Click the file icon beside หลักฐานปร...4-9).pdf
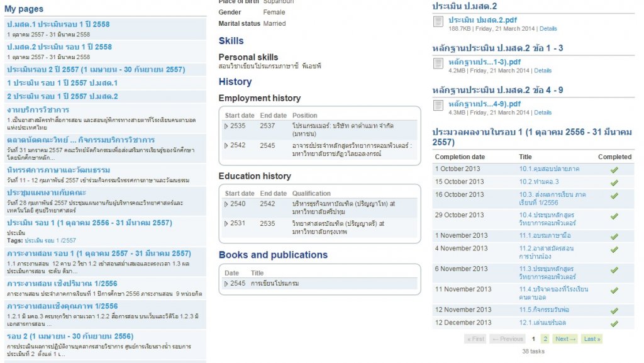644x363 pixels. point(438,106)
